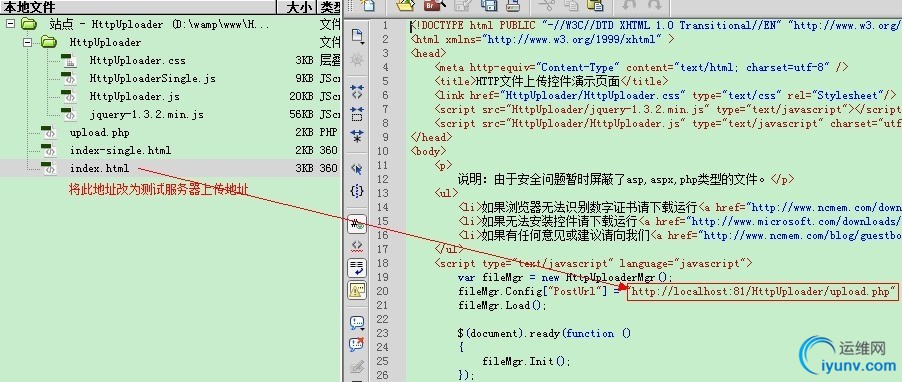Screen dimensions: 902x382
Task: Click the Expand All icon
Action: tap(357, 136)
